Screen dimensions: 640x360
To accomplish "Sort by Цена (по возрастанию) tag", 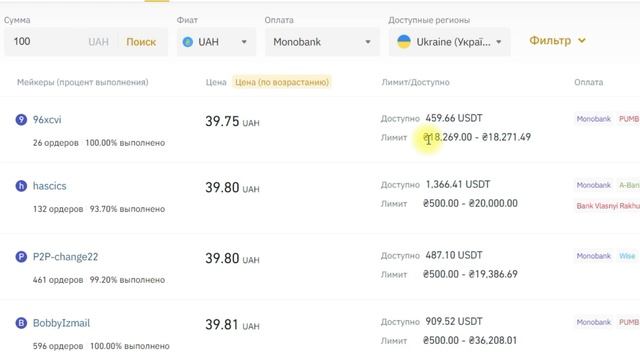I will point(282,82).
